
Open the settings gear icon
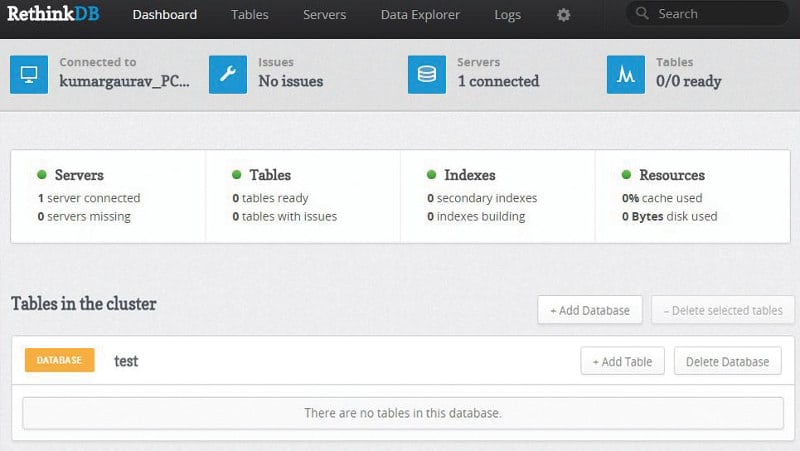[x=563, y=15]
